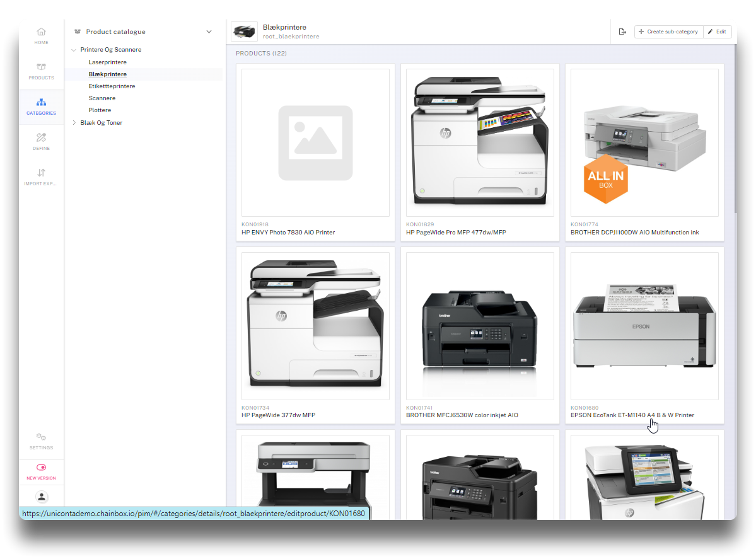The height and width of the screenshot is (559, 756).
Task: Click product code KON01829
Action: point(420,224)
